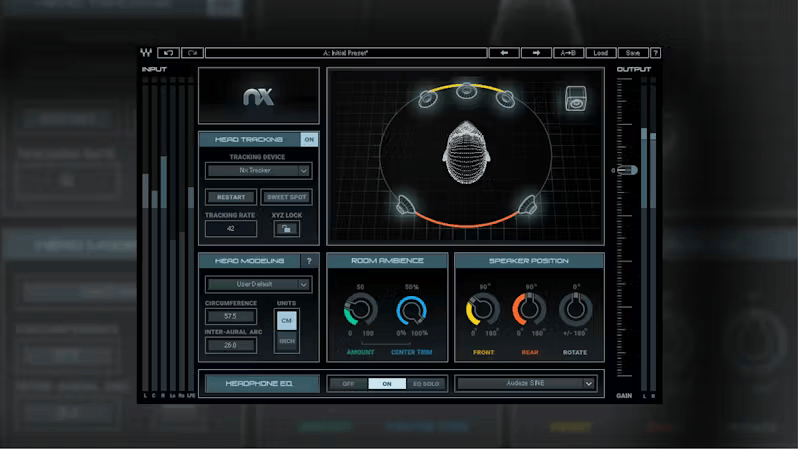Click the FRONT knob label
This screenshot has width=798, height=449.
point(483,352)
